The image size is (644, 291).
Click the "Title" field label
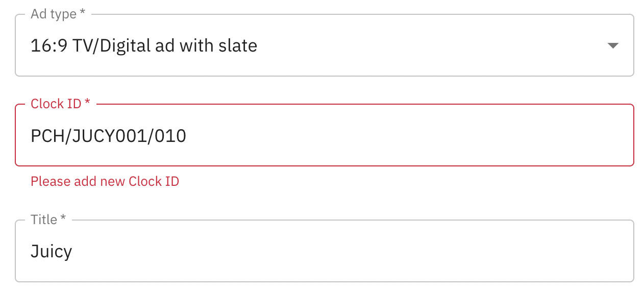click(x=44, y=220)
